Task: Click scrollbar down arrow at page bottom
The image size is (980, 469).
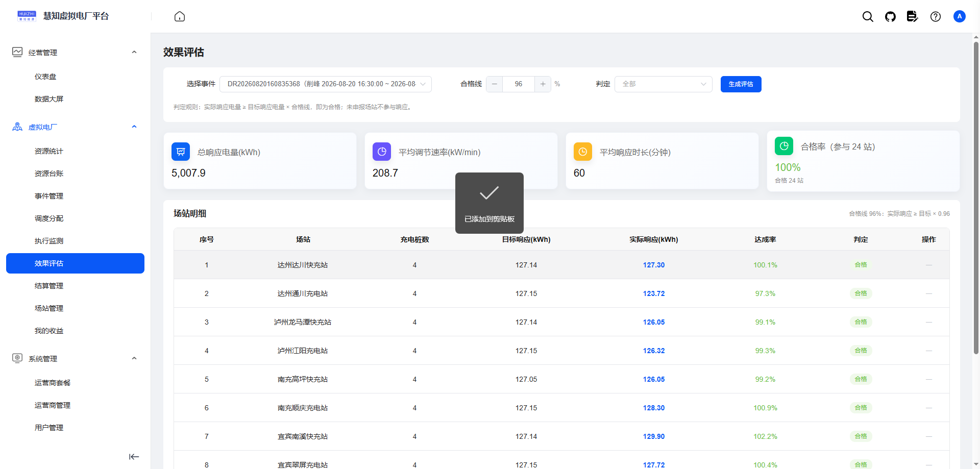Action: pyautogui.click(x=976, y=464)
